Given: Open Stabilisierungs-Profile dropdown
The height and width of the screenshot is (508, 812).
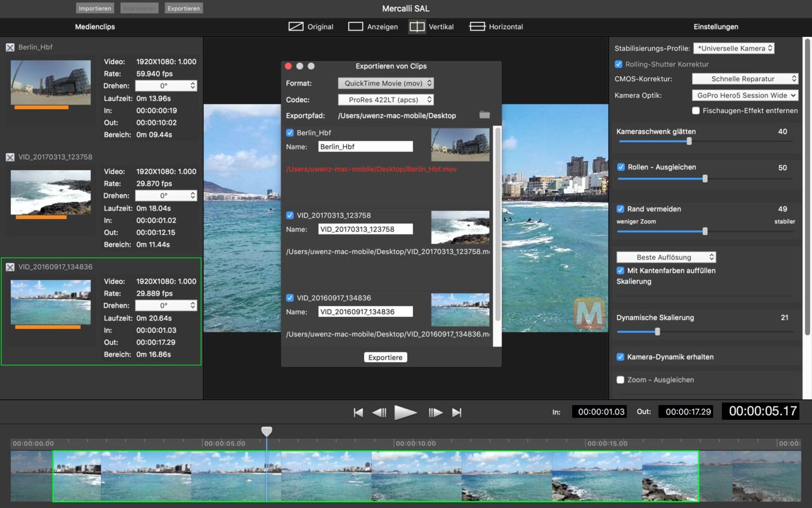Looking at the screenshot, I should click(x=734, y=48).
